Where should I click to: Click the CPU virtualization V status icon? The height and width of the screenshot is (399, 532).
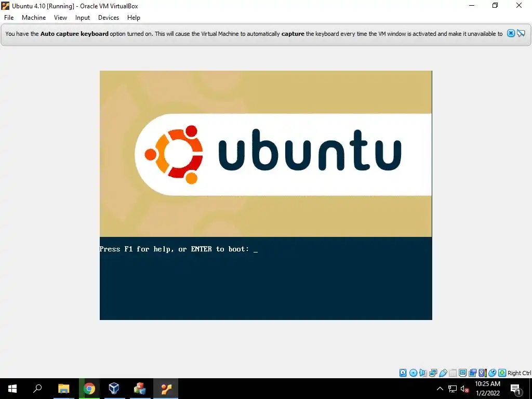pyautogui.click(x=483, y=373)
